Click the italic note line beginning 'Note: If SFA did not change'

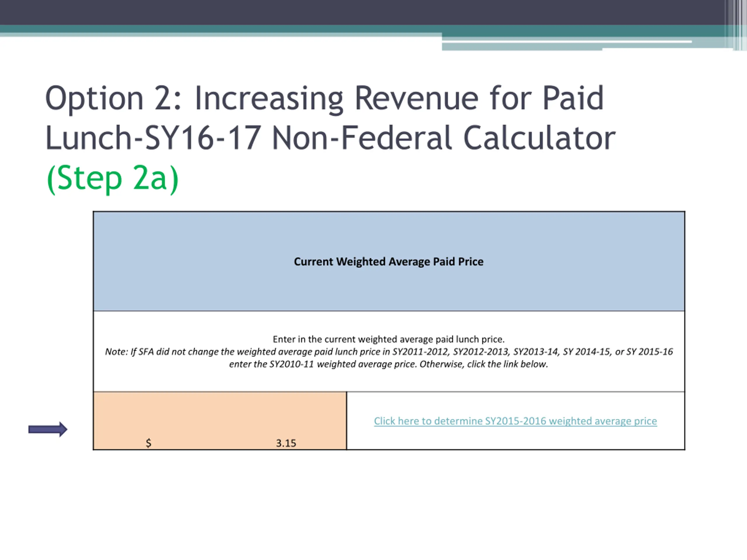[x=389, y=352]
